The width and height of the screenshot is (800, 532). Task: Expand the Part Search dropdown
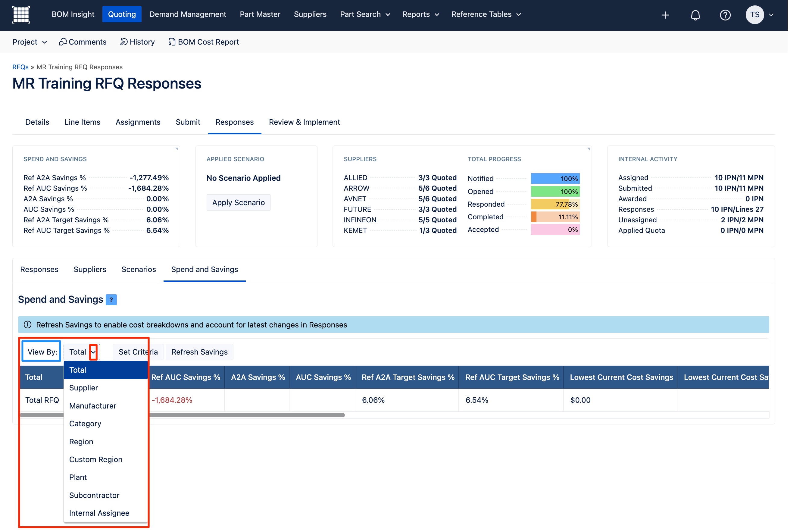point(365,14)
